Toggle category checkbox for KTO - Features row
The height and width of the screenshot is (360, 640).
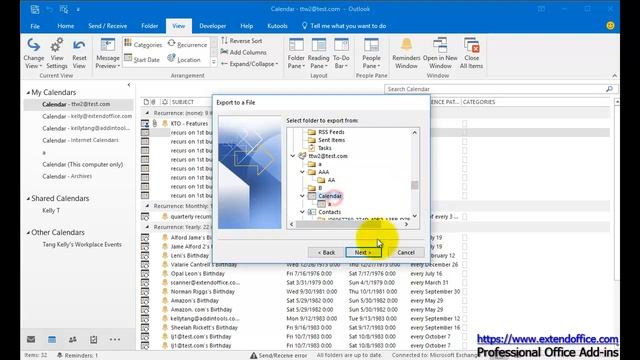point(464,123)
